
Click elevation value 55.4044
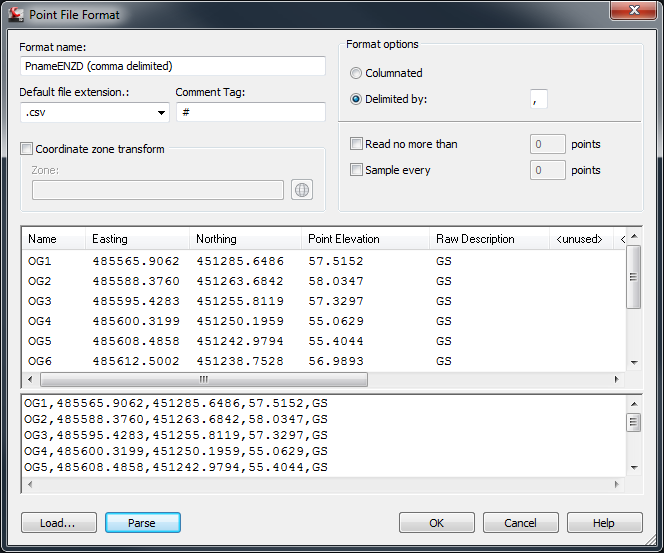[336, 340]
